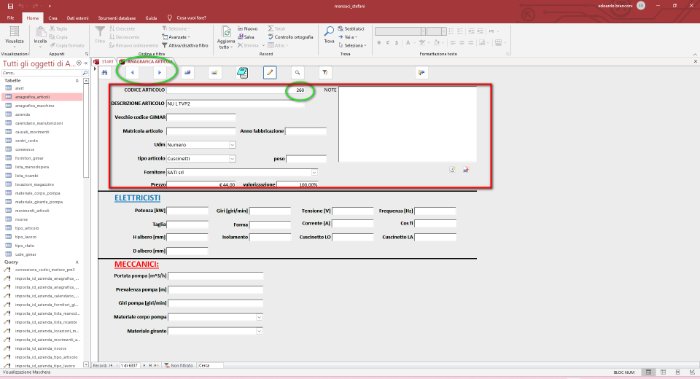Screen dimensions: 700x379
Task: Go to next record arrow in form toolbar
Action: click(x=160, y=72)
